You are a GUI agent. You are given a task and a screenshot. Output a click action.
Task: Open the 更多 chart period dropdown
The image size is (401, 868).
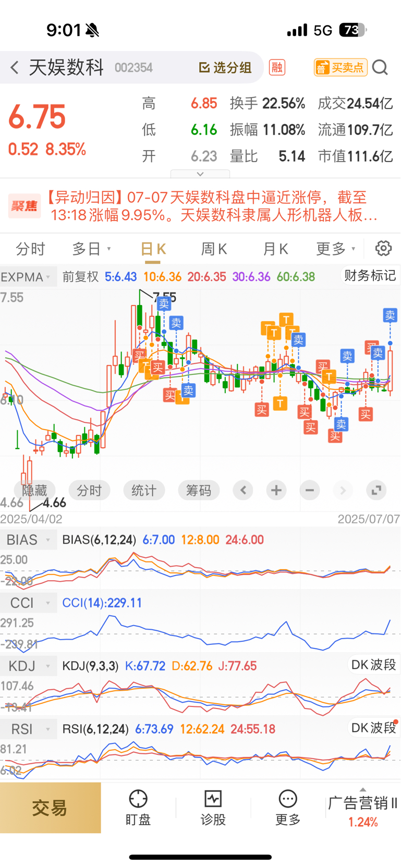click(x=336, y=249)
